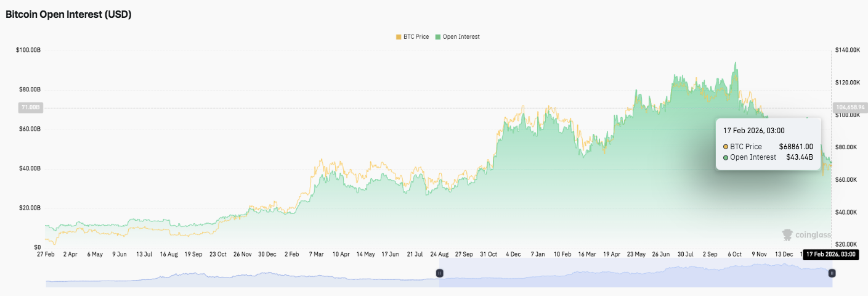Click the right handle of the range selector
This screenshot has height=296, width=868.
(832, 273)
